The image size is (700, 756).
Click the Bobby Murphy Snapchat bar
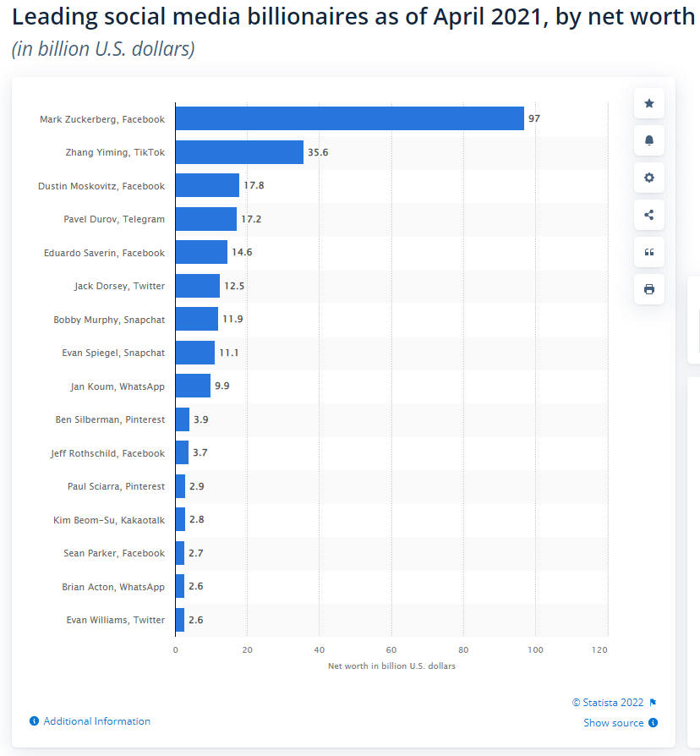(197, 319)
